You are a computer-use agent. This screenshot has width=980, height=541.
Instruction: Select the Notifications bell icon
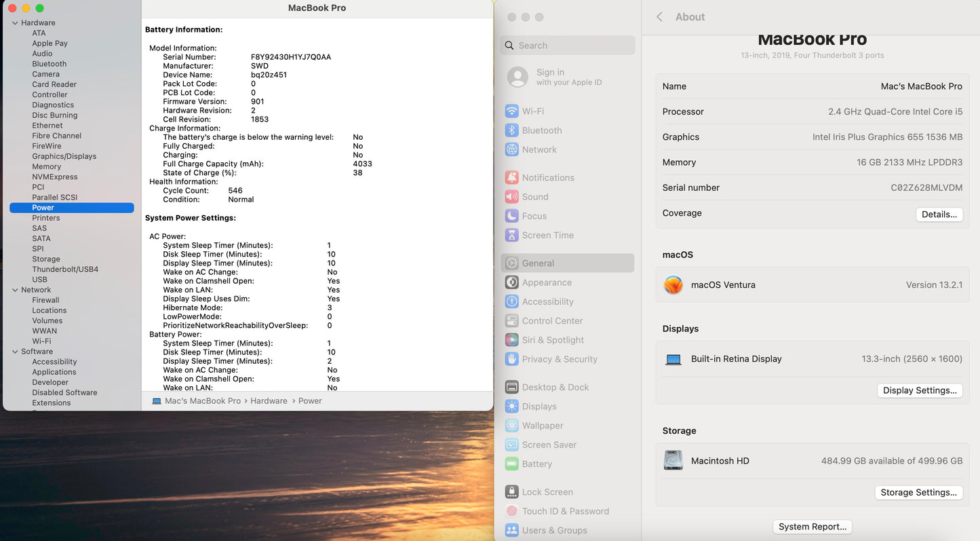(512, 178)
